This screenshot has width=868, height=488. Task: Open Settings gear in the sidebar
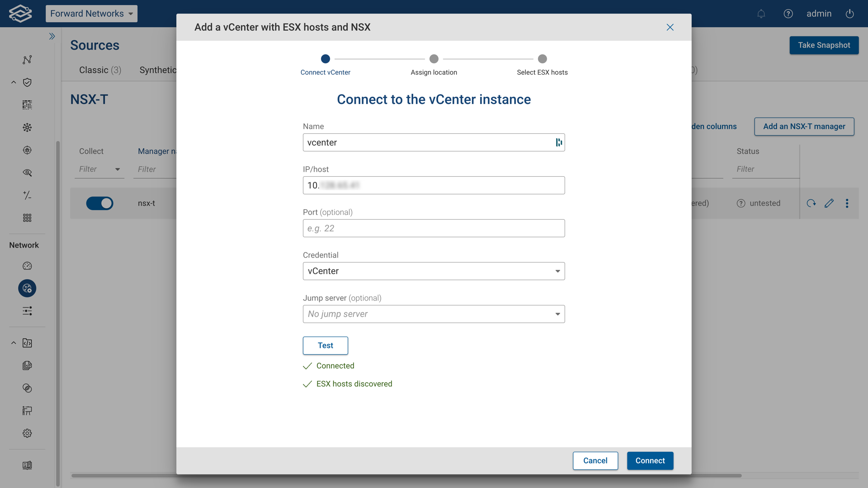point(27,433)
